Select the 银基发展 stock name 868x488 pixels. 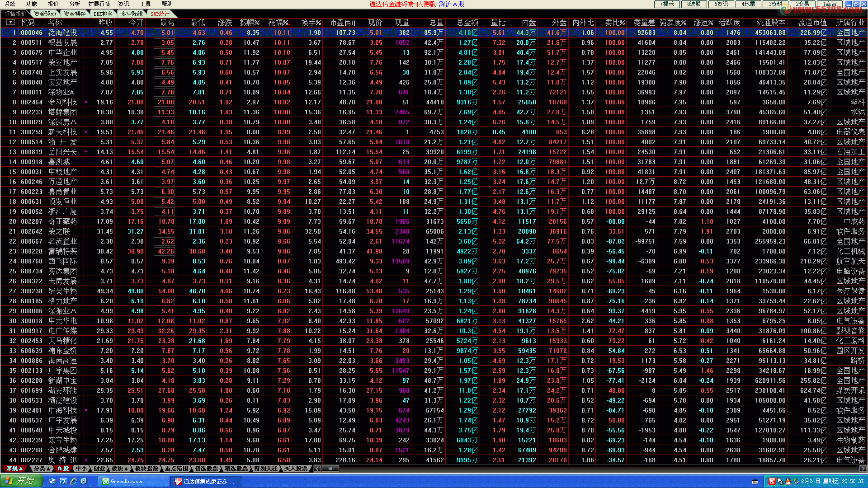[62, 42]
